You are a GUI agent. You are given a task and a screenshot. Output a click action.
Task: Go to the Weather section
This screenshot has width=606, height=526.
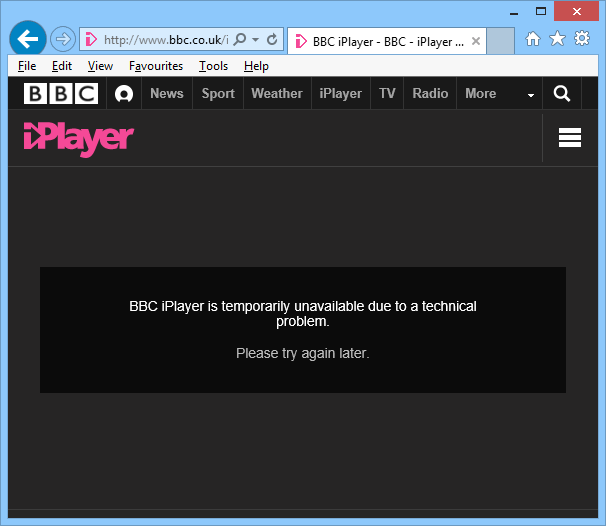pos(277,94)
